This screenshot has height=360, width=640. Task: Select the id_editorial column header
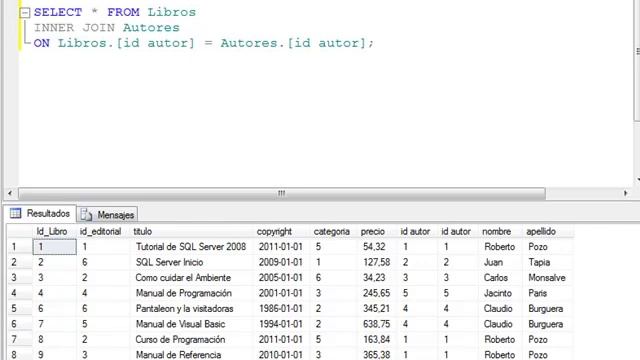pos(103,231)
